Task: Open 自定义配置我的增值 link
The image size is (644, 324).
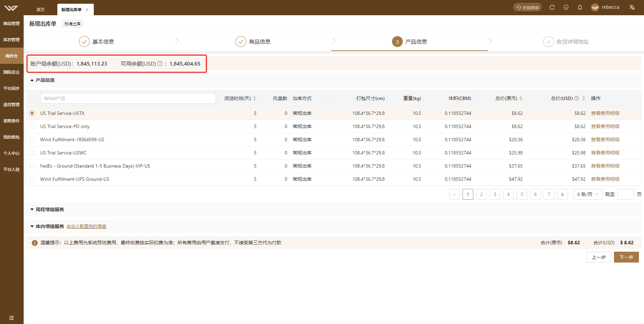Action: click(86, 226)
